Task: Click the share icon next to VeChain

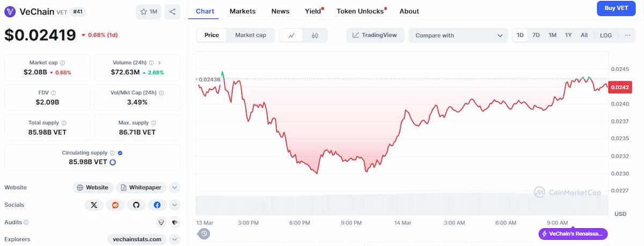Action: (x=172, y=11)
